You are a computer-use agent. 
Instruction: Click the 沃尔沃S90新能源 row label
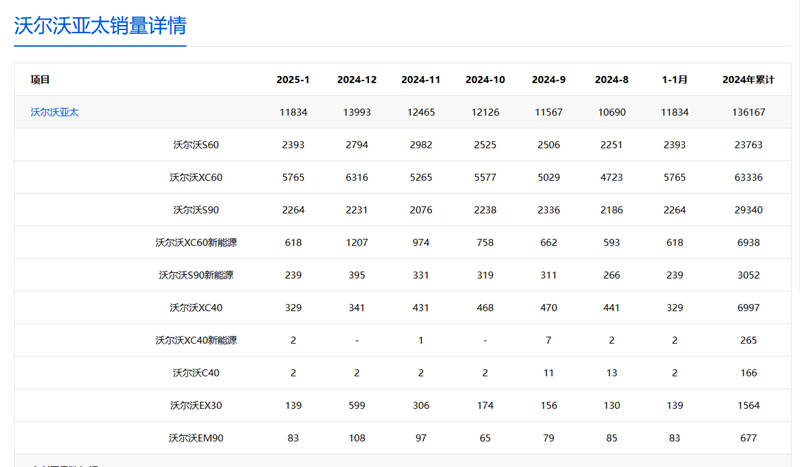196,275
